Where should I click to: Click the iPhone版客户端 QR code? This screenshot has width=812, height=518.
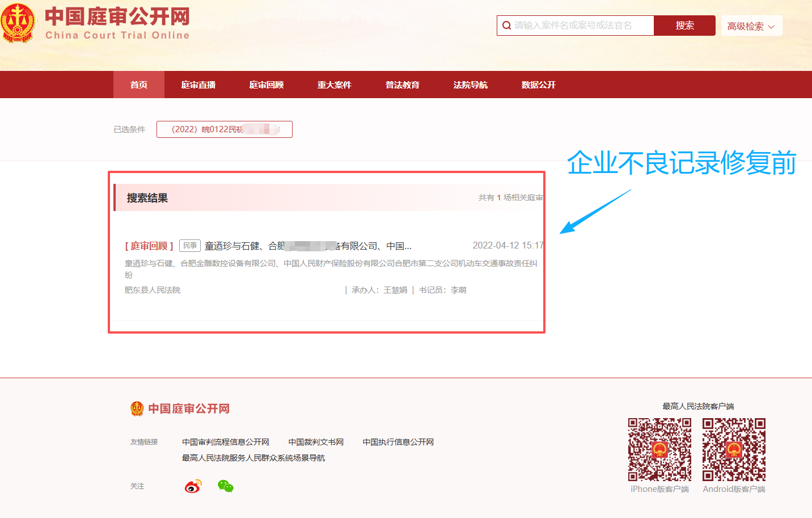coord(659,450)
